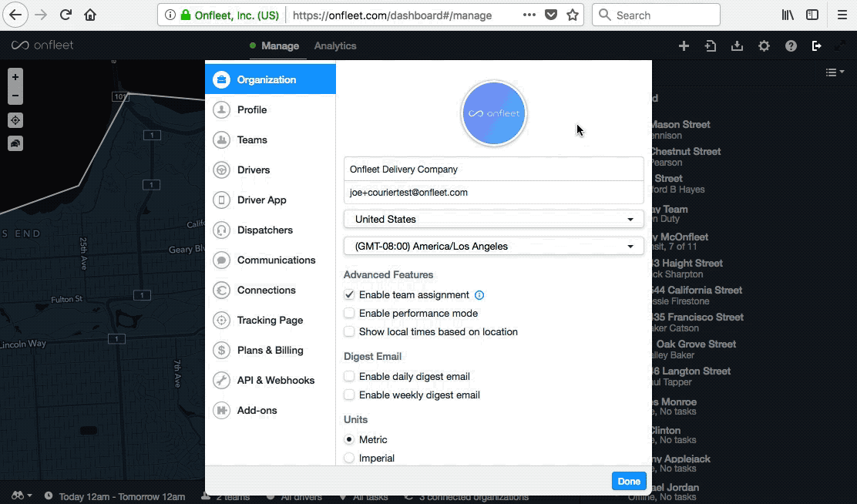857x504 pixels.
Task: Open the binoculars view menu
Action: (22, 496)
